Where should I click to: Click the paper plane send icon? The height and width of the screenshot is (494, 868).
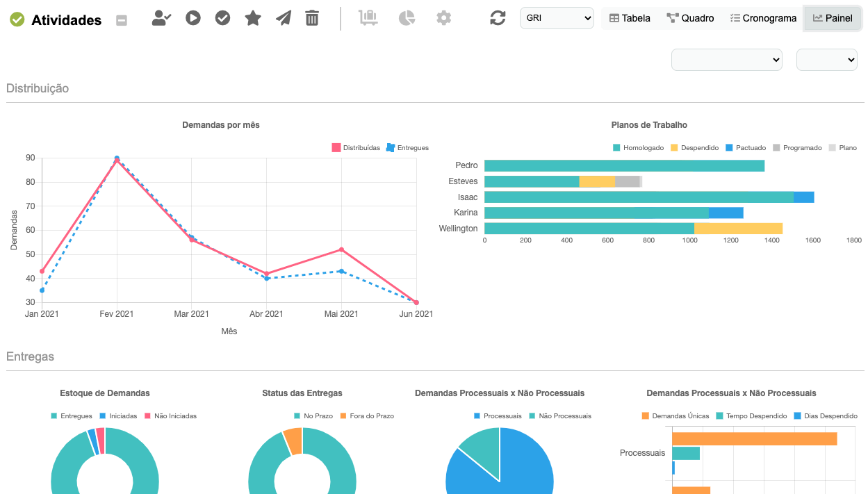283,18
